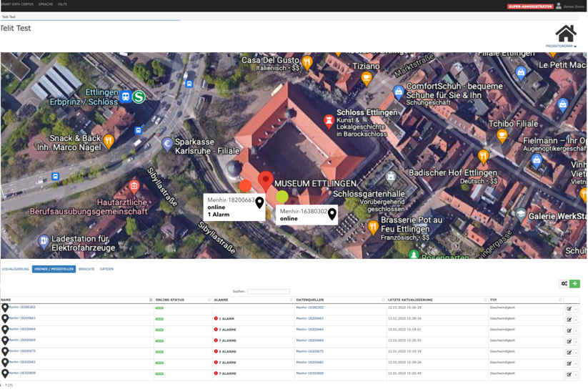The width and height of the screenshot is (588, 392).
Task: Click the Super-Administrator badge
Action: (530, 6)
